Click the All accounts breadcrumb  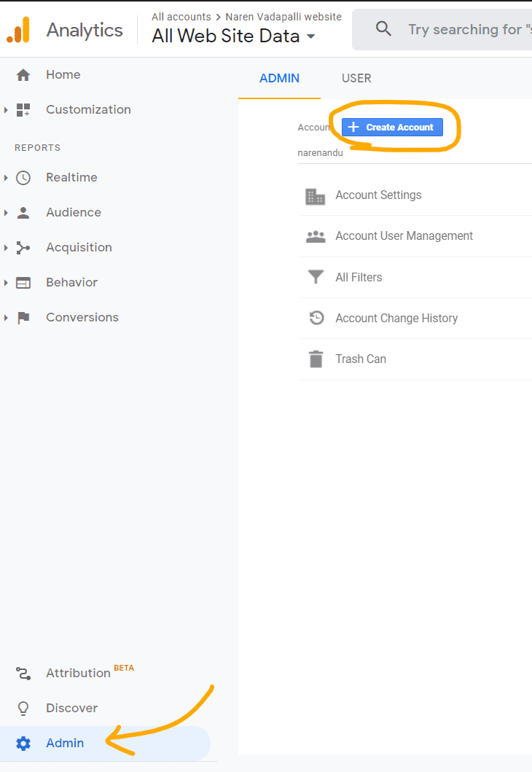[x=181, y=17]
